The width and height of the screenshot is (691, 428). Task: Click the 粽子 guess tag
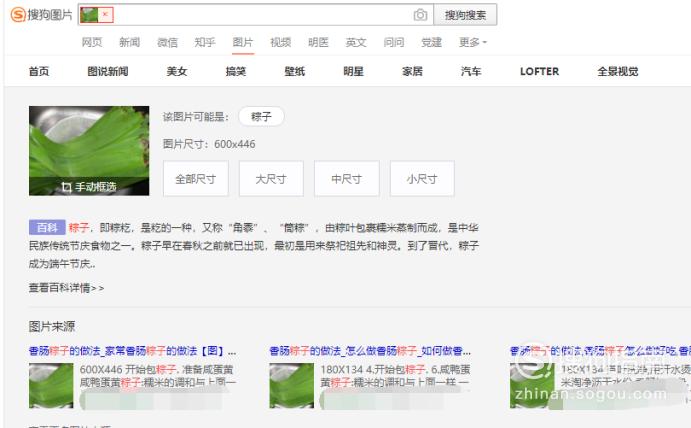coord(261,117)
